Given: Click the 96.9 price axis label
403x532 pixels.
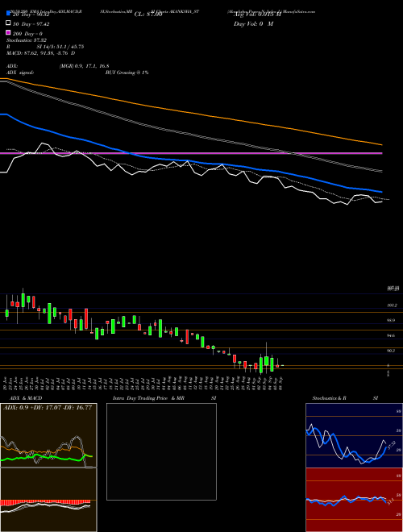Looking at the screenshot, I should 391,320.
